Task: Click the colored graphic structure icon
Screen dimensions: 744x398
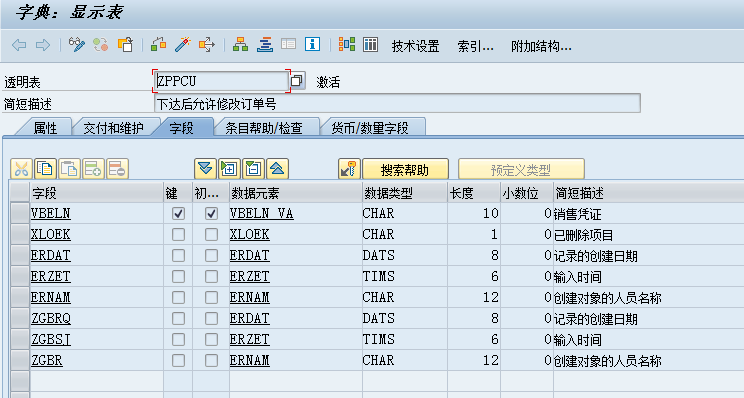Action: [x=347, y=44]
